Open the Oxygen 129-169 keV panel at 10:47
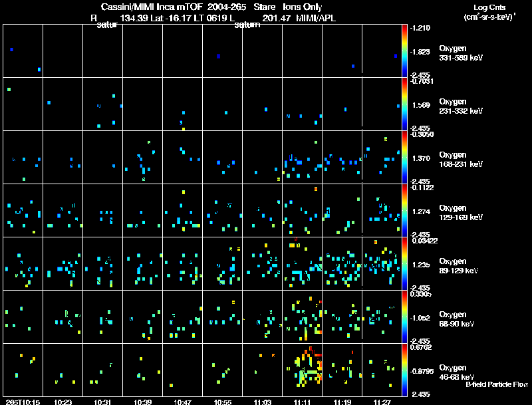This screenshot has height=405, width=532. pyautogui.click(x=182, y=210)
